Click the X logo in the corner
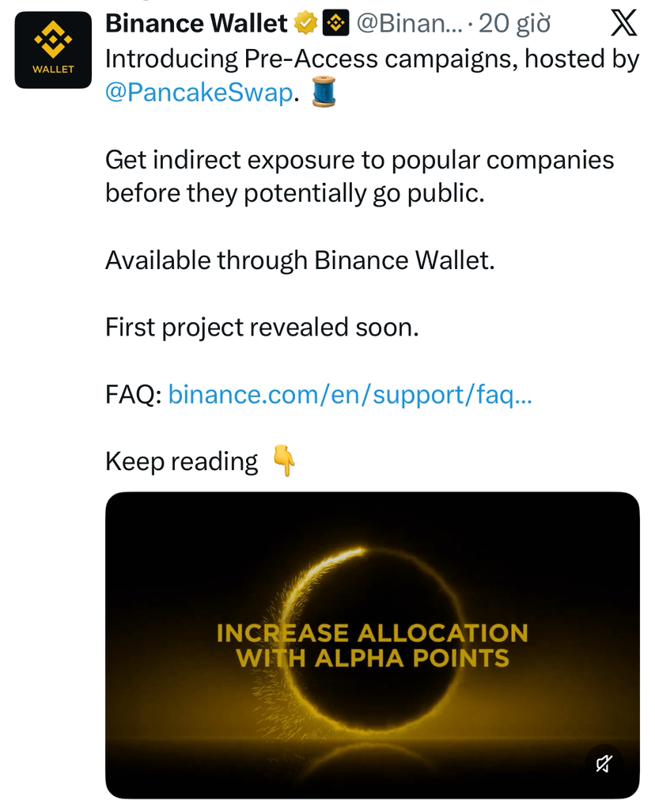This screenshot has width=655, height=812. [x=623, y=23]
